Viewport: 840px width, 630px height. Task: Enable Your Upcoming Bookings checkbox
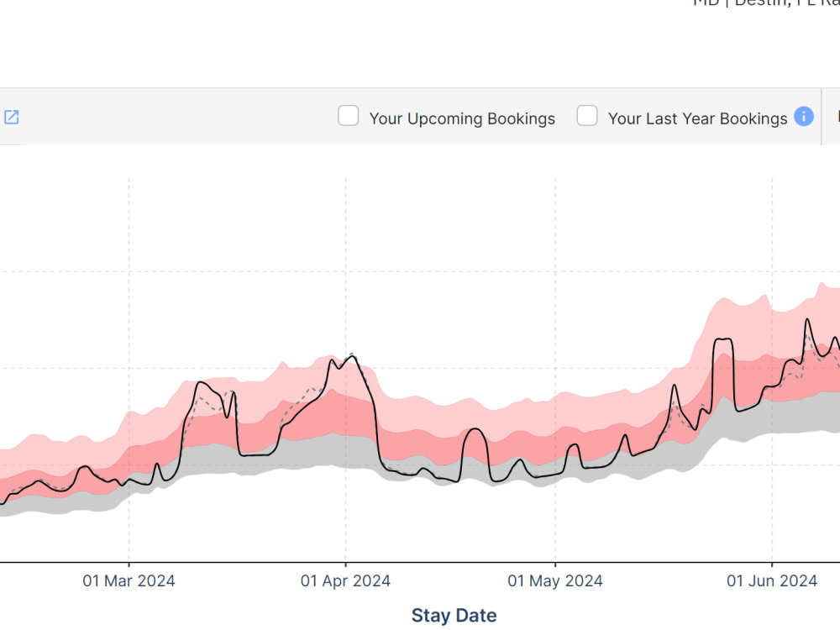[349, 116]
